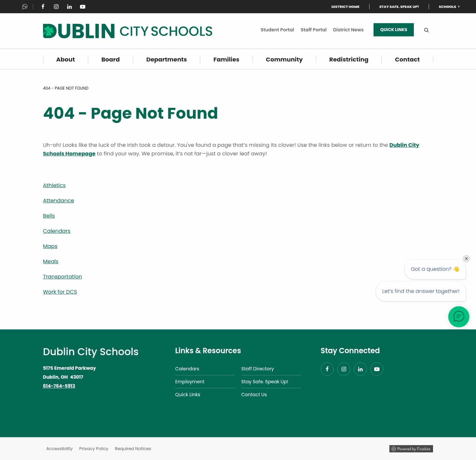
Task: Call 614-764-5913 via the footer link
Action: coord(59,386)
